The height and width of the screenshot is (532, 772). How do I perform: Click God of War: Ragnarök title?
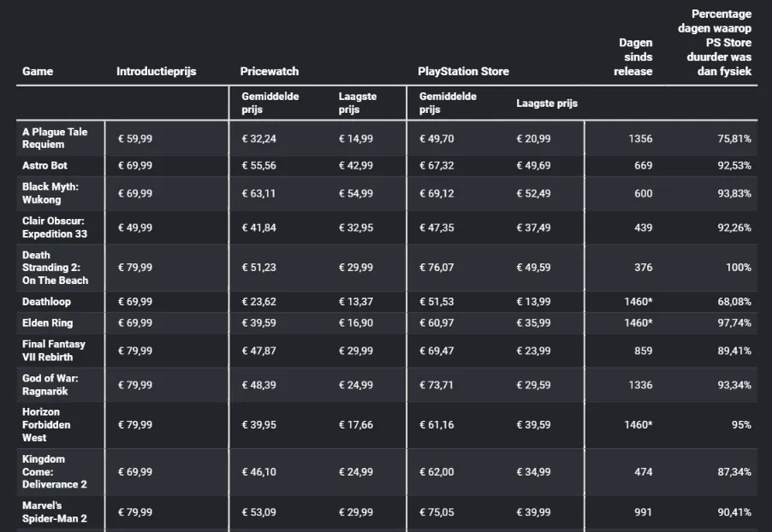coord(50,385)
